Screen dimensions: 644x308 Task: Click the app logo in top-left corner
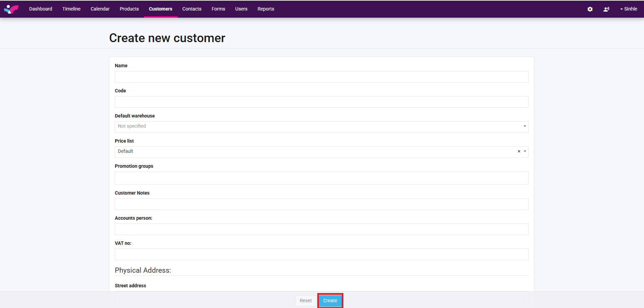click(11, 9)
